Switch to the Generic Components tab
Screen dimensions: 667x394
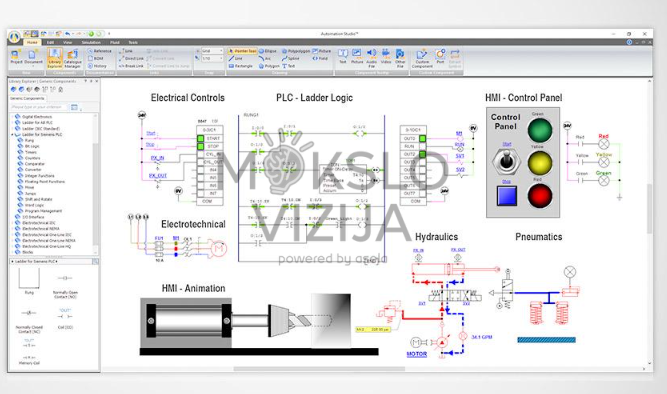click(27, 99)
